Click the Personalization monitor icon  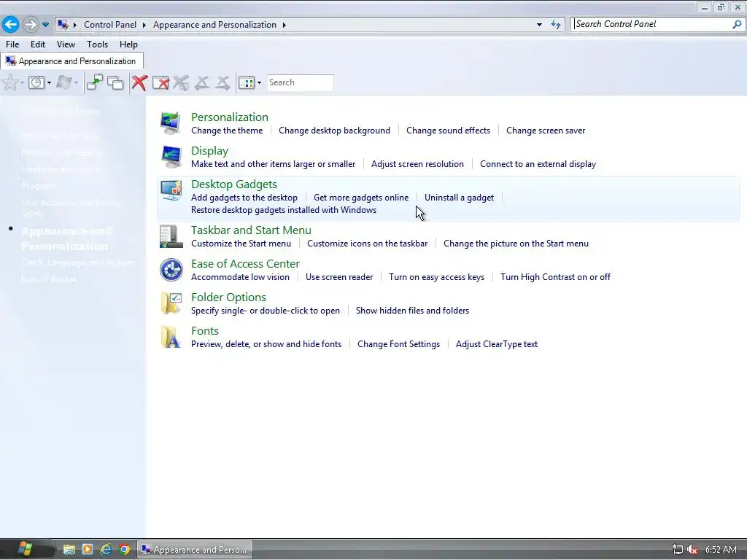point(171,123)
